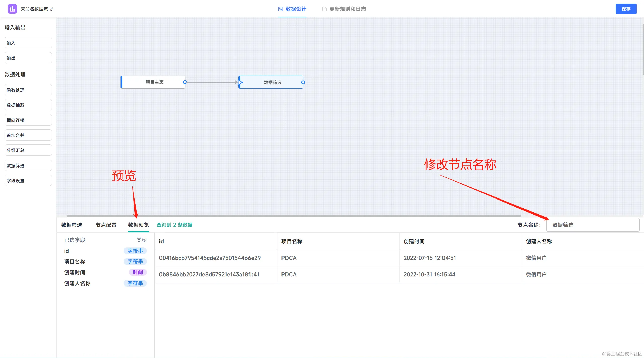Open the 节点配置 tab
644x358 pixels.
(x=106, y=225)
